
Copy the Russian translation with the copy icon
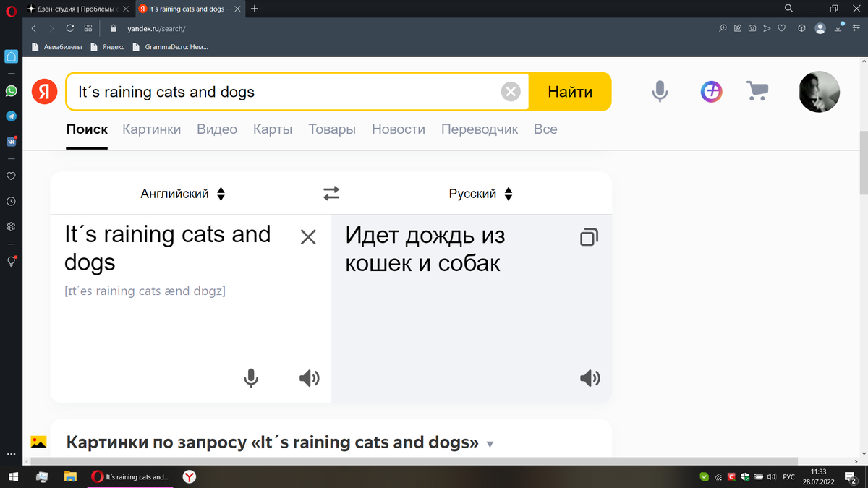(x=590, y=236)
